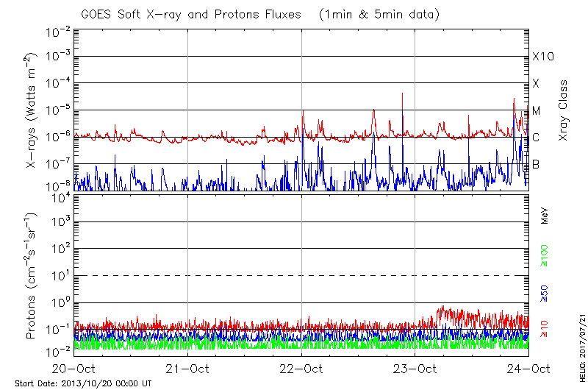Pick the 23-Oct date label

tap(415, 368)
